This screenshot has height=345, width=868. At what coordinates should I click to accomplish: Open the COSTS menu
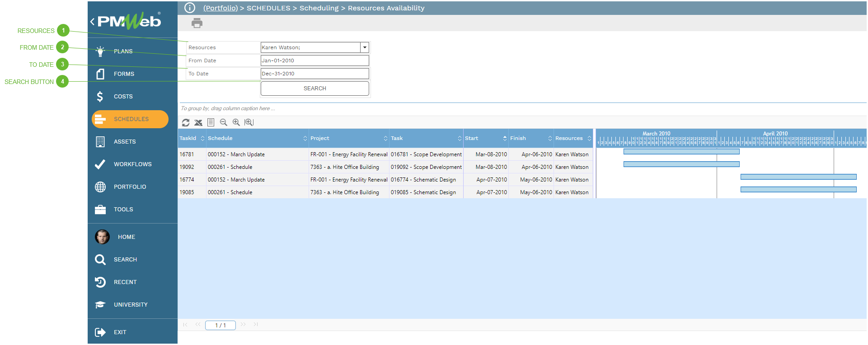(x=123, y=97)
